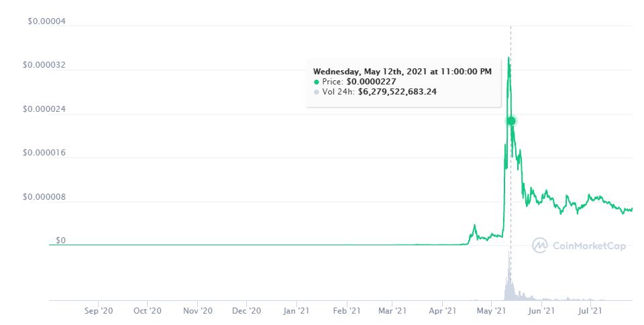Click the Jul '21 x-axis label
Screen dimensions: 644x325
tap(589, 311)
